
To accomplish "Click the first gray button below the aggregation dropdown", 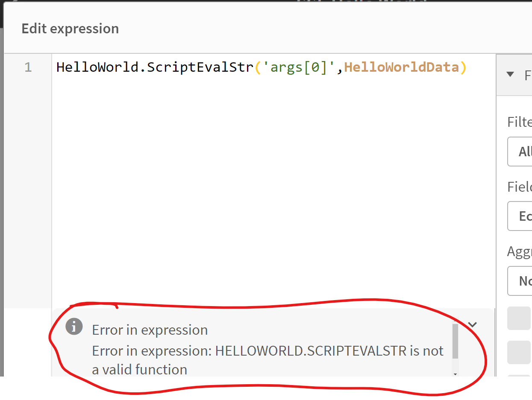I will (520, 319).
